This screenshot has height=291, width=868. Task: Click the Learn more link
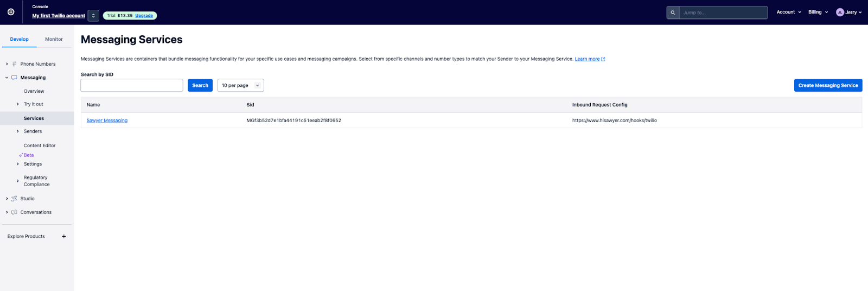tap(587, 59)
